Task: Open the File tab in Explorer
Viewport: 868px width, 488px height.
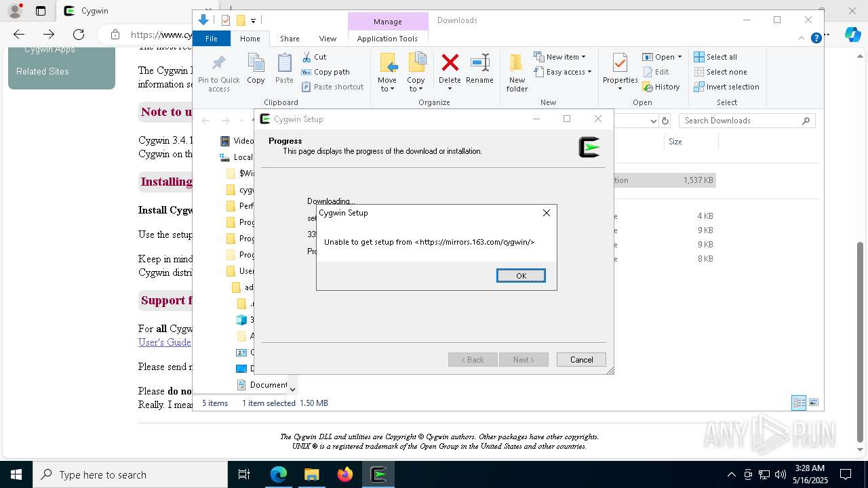Action: [x=212, y=39]
